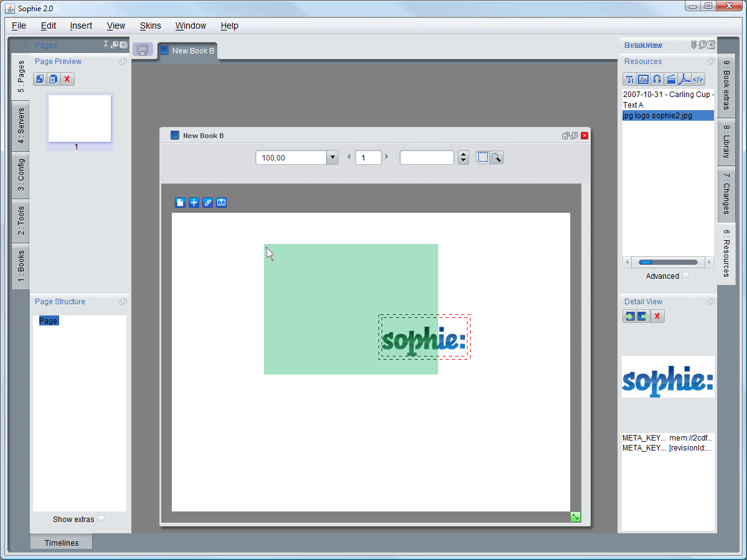Click the sophie logo image frame on canvas

[424, 337]
